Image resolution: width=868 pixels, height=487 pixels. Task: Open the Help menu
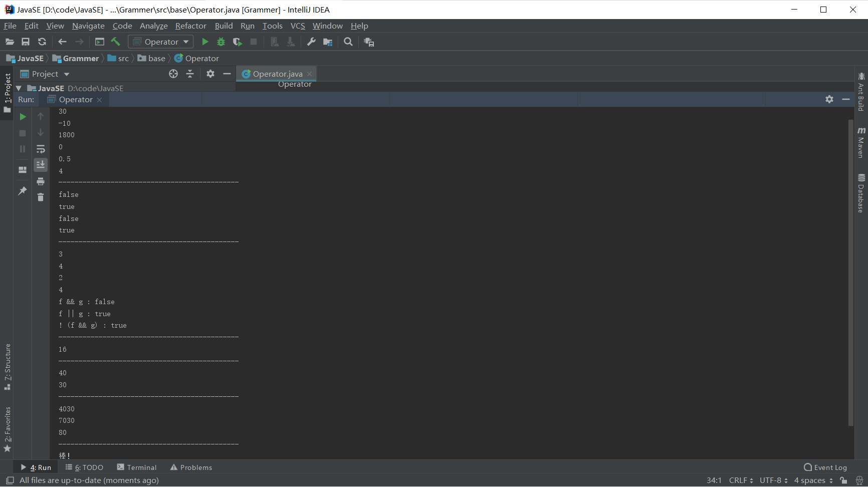[359, 26]
